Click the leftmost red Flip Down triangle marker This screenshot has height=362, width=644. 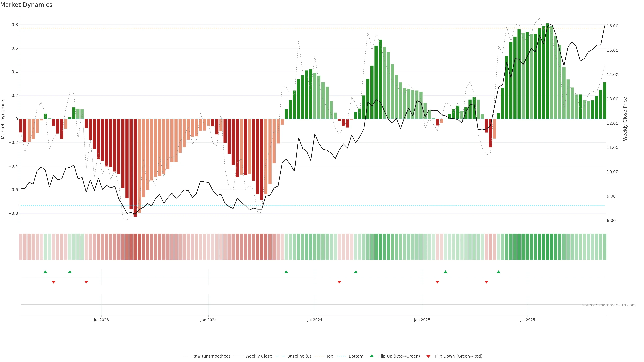point(53,282)
